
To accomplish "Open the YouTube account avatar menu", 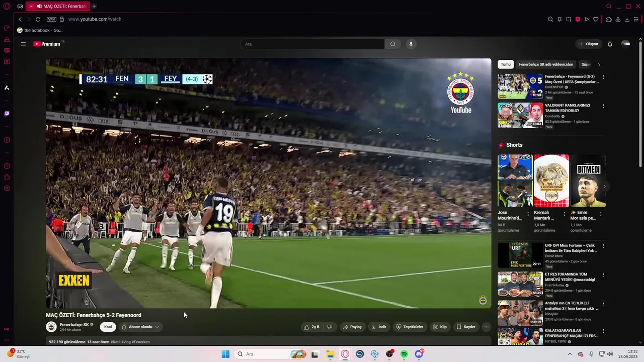I will coord(626,44).
